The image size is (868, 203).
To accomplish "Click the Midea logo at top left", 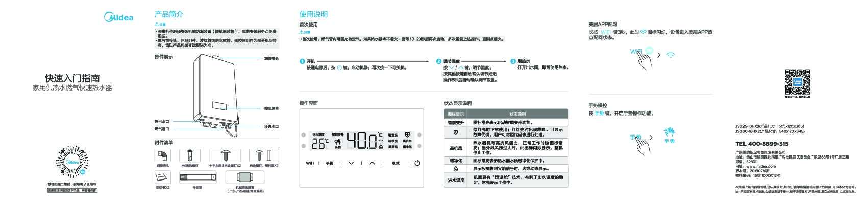I will [118, 17].
